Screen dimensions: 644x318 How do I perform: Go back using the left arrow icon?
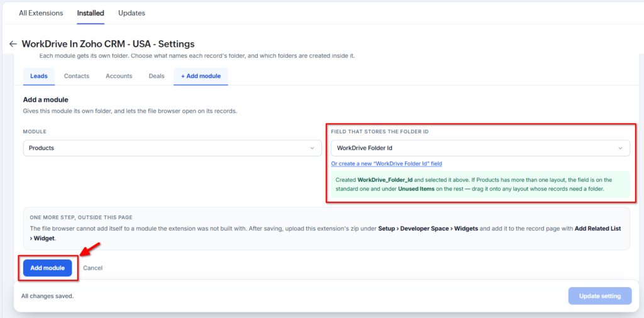pos(13,44)
